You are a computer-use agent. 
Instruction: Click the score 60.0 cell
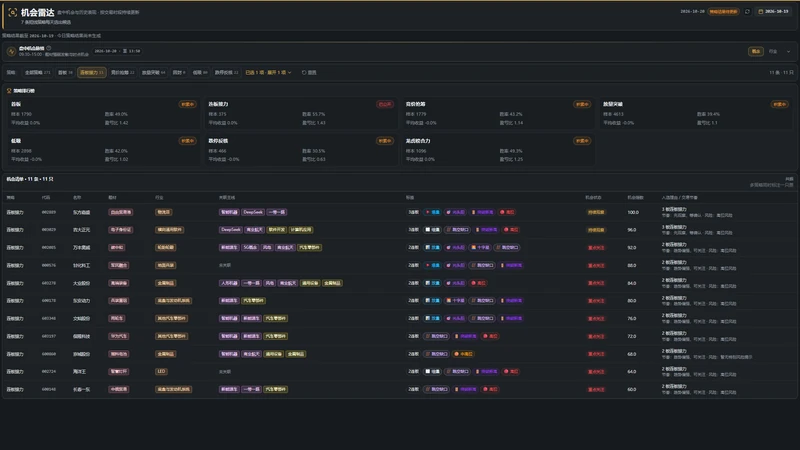tap(632, 389)
